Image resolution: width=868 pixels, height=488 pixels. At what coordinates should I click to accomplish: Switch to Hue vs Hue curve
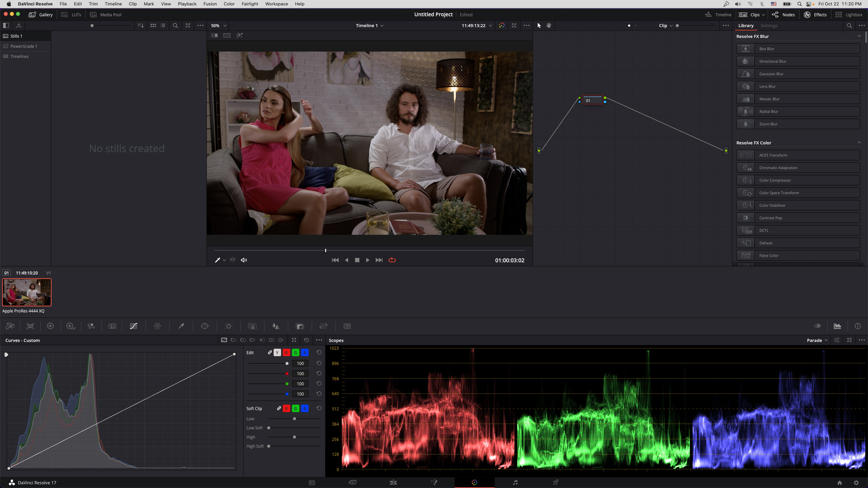point(234,340)
